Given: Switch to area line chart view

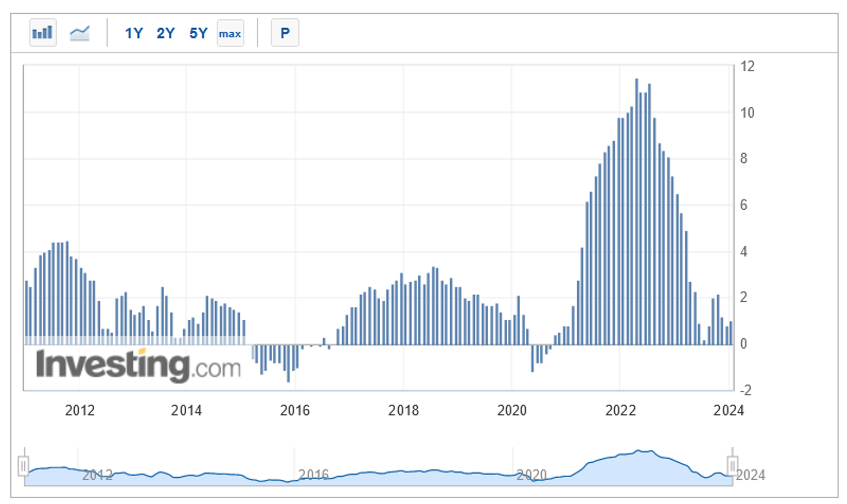Looking at the screenshot, I should [79, 33].
